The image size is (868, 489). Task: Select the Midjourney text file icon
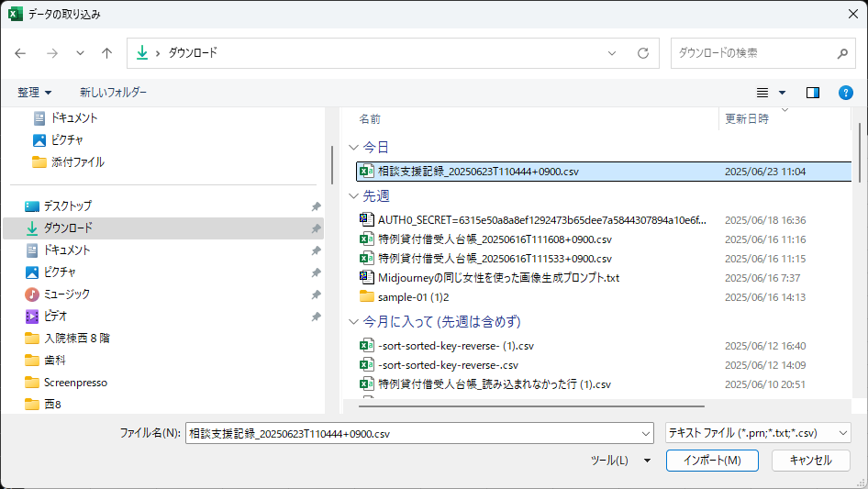(x=367, y=277)
